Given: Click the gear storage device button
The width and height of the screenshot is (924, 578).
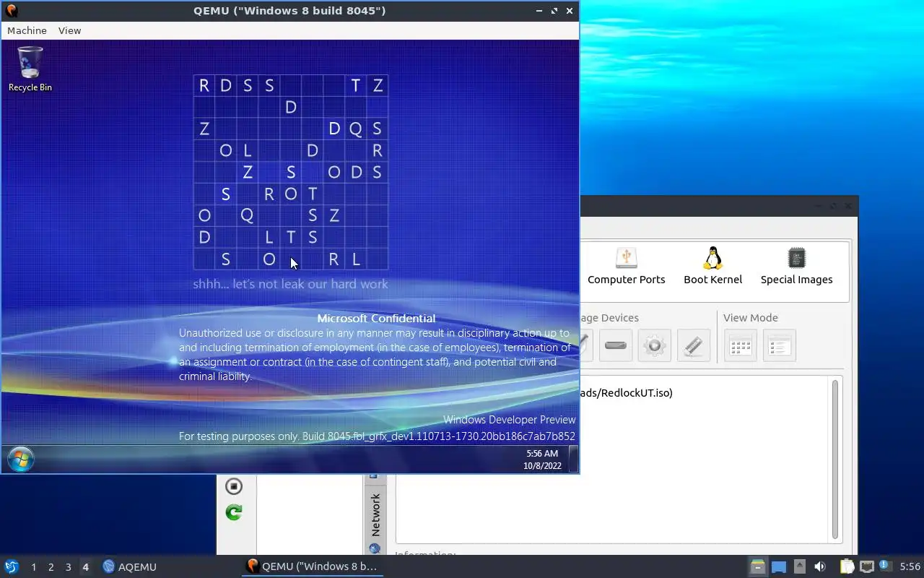Looking at the screenshot, I should coord(655,345).
